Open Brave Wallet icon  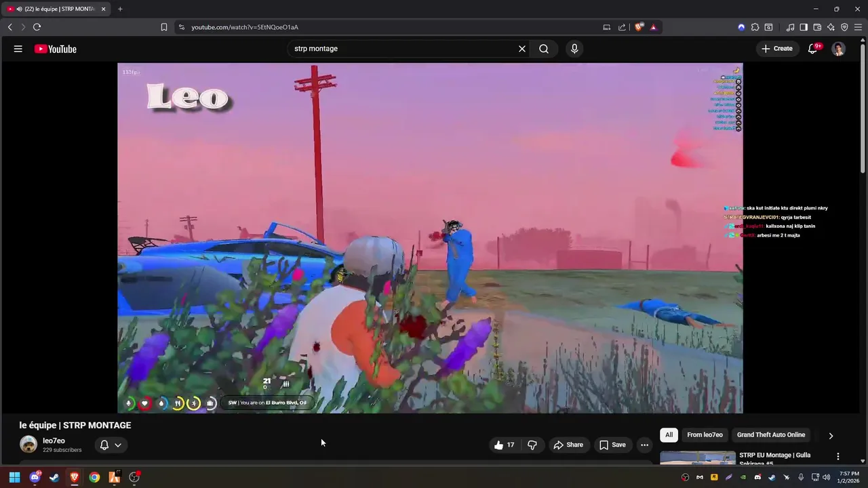pos(817,27)
